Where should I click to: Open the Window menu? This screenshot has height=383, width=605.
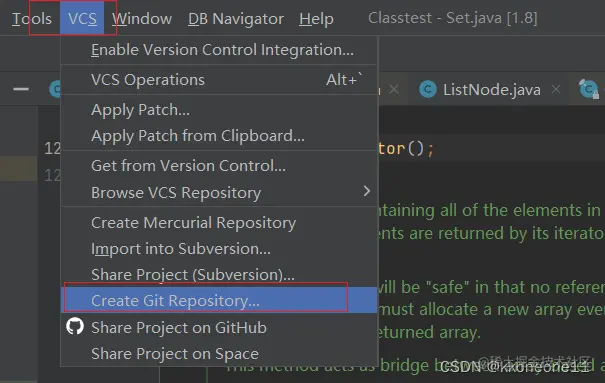pos(142,19)
